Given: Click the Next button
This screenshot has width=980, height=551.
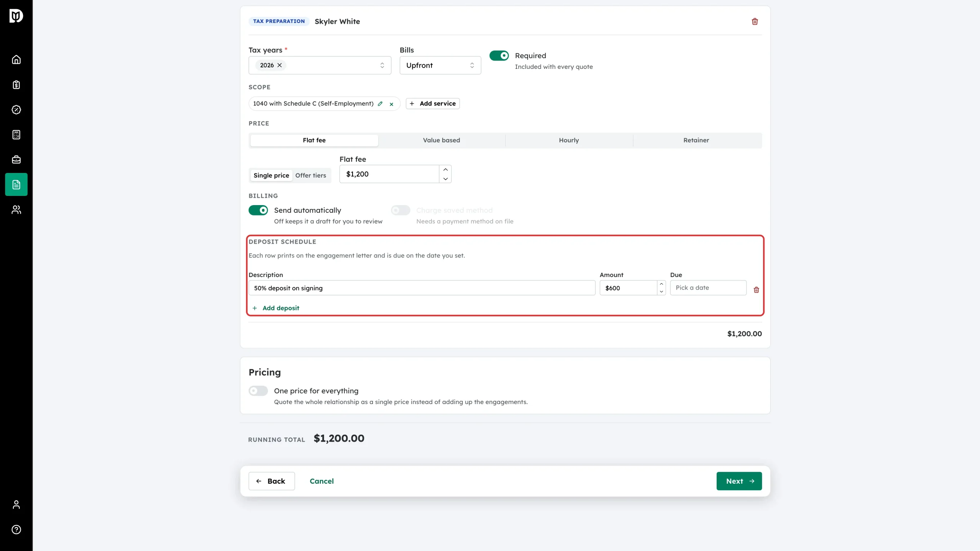Looking at the screenshot, I should point(739,481).
